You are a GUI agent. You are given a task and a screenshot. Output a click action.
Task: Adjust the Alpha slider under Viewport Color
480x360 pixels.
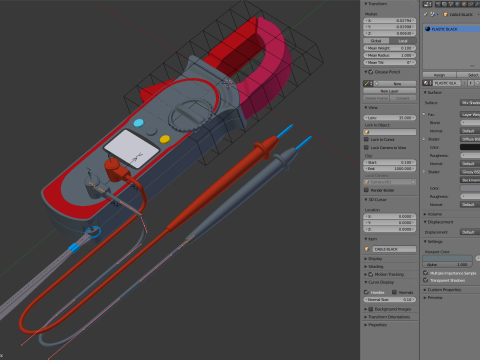(x=447, y=264)
